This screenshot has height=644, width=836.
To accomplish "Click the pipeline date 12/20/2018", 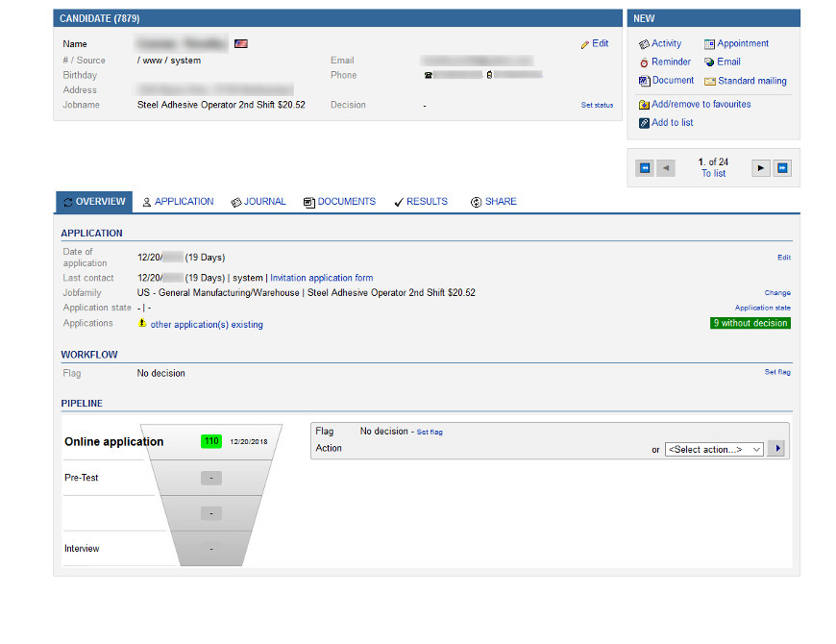I will tap(249, 442).
